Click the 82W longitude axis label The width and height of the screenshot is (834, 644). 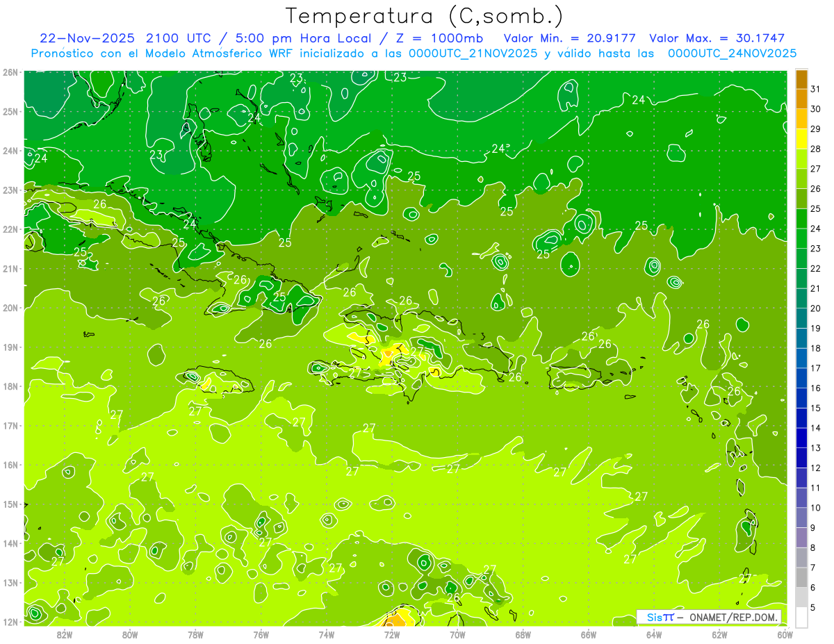point(65,634)
